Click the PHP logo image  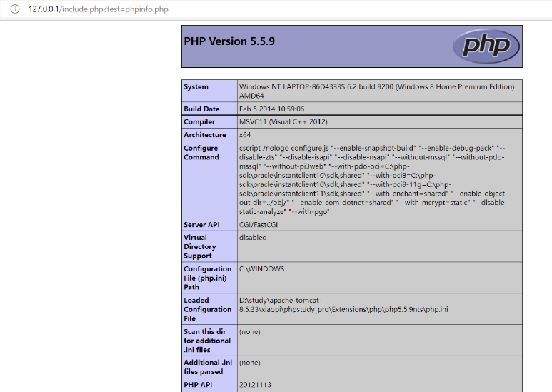486,46
